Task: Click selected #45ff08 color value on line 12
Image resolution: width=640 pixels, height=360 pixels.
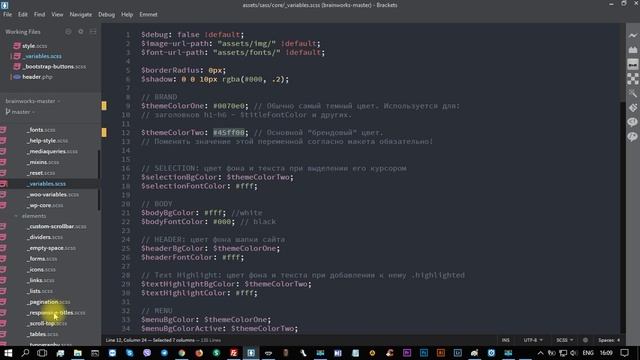Action: (229, 133)
